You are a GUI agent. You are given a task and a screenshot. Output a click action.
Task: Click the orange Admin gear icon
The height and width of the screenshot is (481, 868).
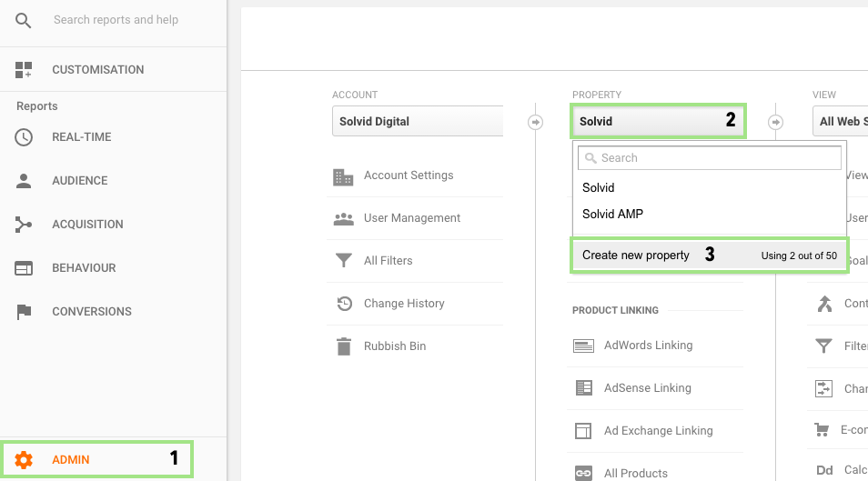pos(24,459)
